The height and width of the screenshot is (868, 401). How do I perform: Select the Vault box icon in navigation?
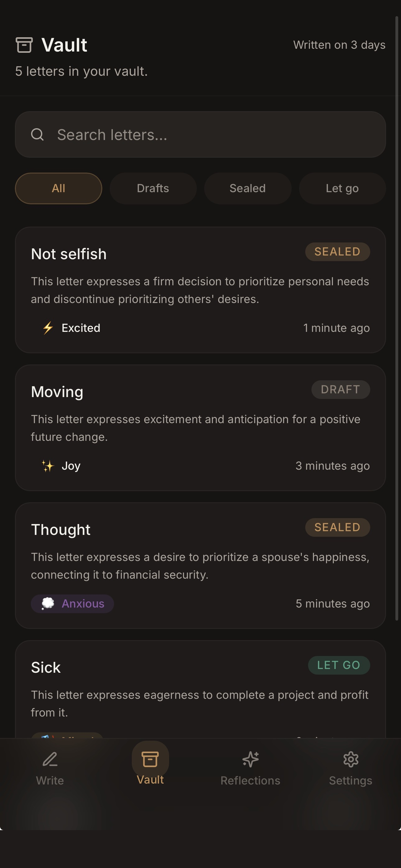(x=150, y=759)
